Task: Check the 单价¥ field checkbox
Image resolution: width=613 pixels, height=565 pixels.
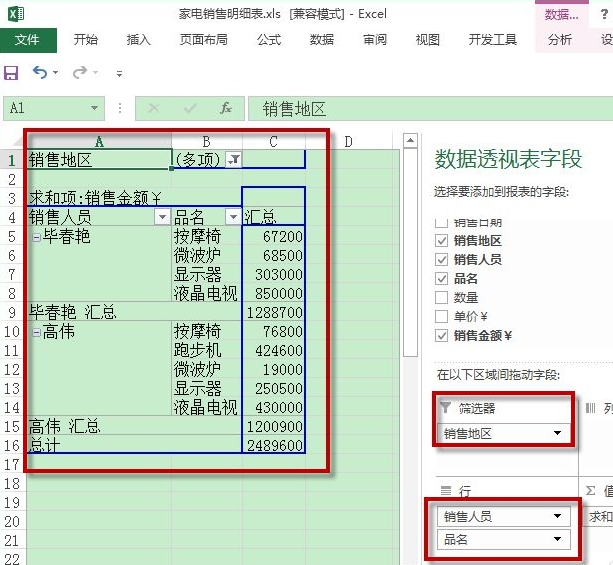Action: [x=442, y=316]
